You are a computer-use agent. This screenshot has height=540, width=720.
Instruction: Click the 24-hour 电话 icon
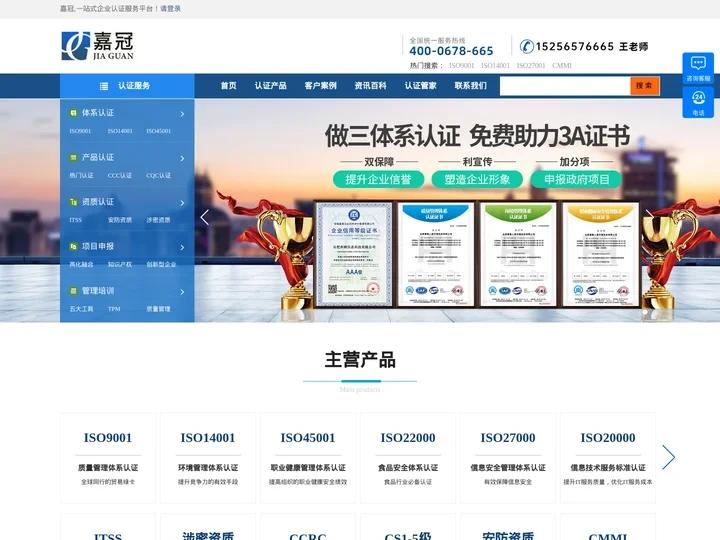point(698,102)
